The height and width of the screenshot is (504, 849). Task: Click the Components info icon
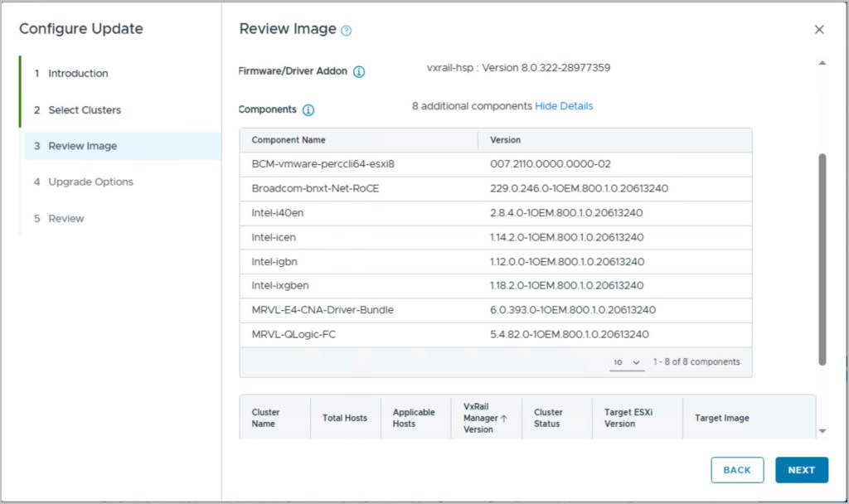coord(308,110)
